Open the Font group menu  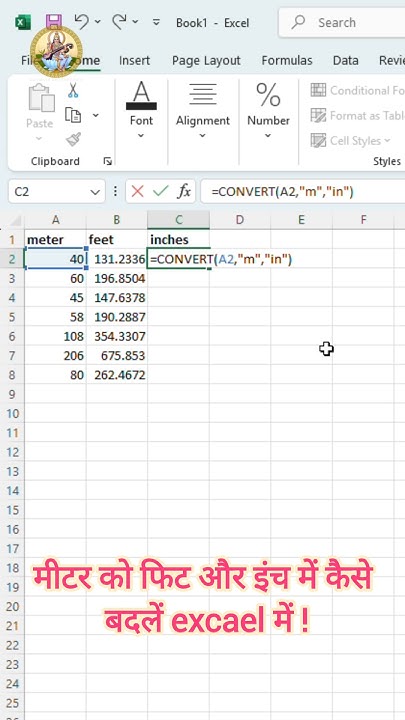(141, 110)
